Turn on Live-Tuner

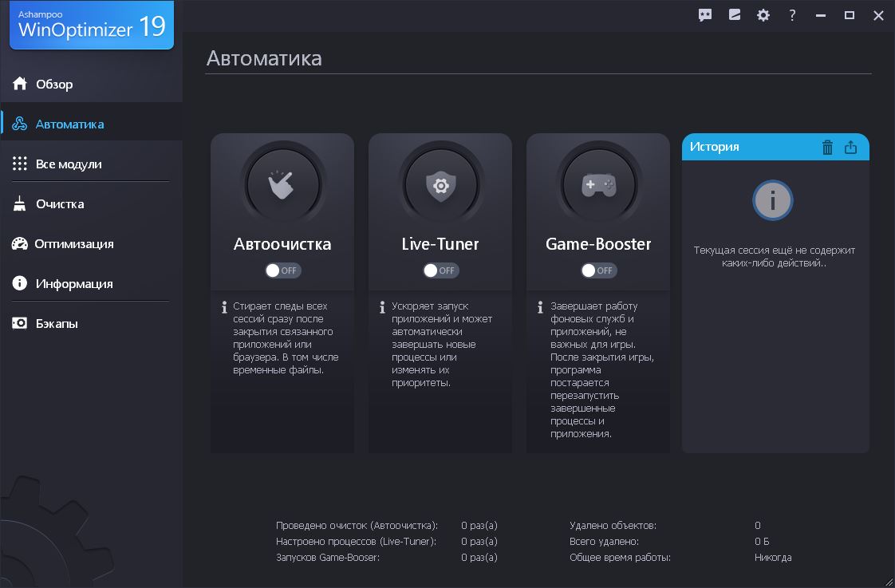440,270
